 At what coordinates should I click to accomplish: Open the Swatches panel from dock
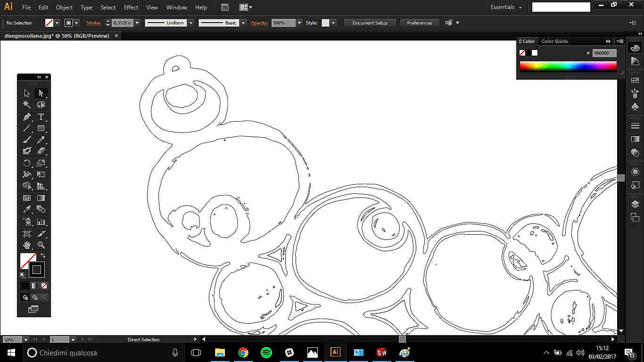click(635, 81)
